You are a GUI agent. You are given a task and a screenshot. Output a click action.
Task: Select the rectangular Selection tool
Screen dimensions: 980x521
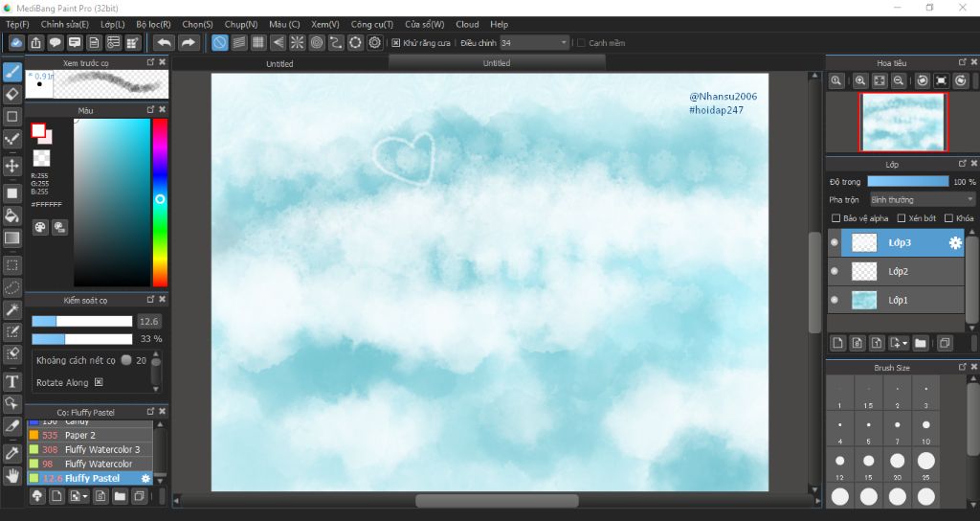coord(11,265)
